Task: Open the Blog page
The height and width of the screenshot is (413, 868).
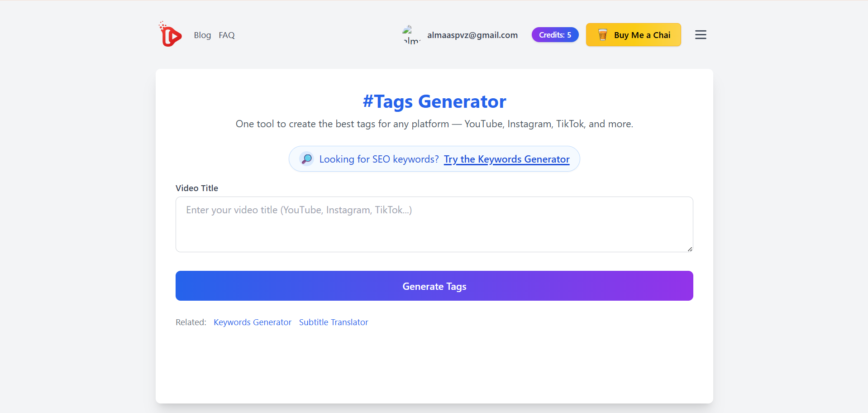Action: (x=202, y=35)
